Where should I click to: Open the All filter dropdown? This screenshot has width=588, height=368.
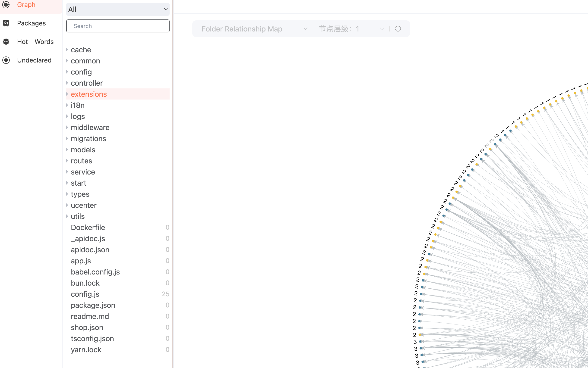(118, 9)
